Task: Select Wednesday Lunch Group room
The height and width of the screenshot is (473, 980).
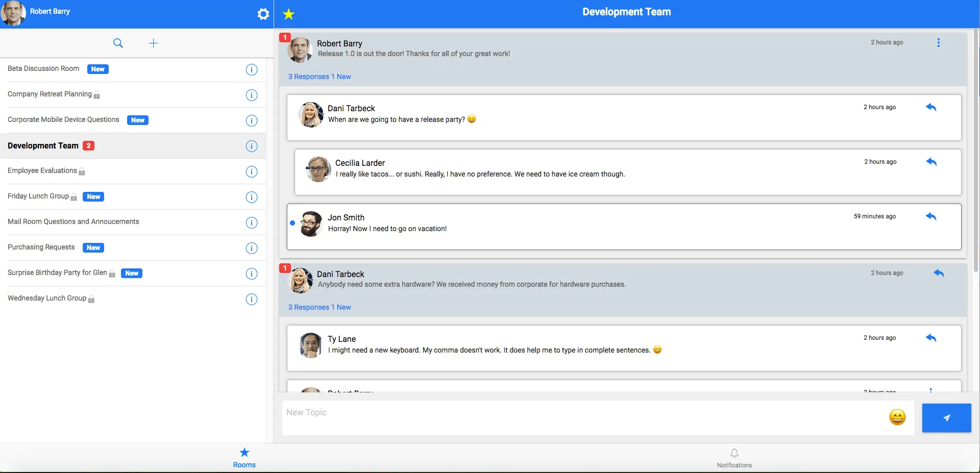Action: [133, 299]
